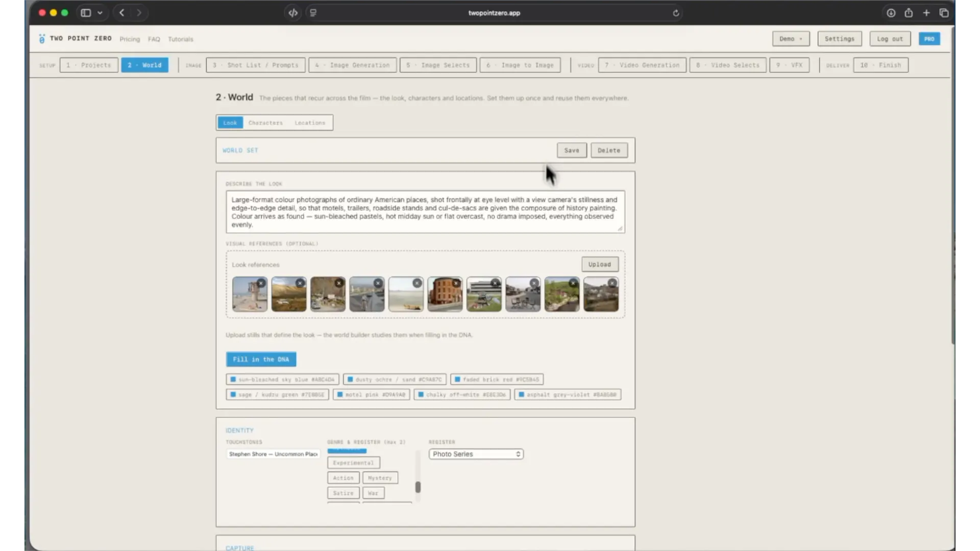
Task: Click the Two Point Zero logo icon
Action: pos(42,39)
